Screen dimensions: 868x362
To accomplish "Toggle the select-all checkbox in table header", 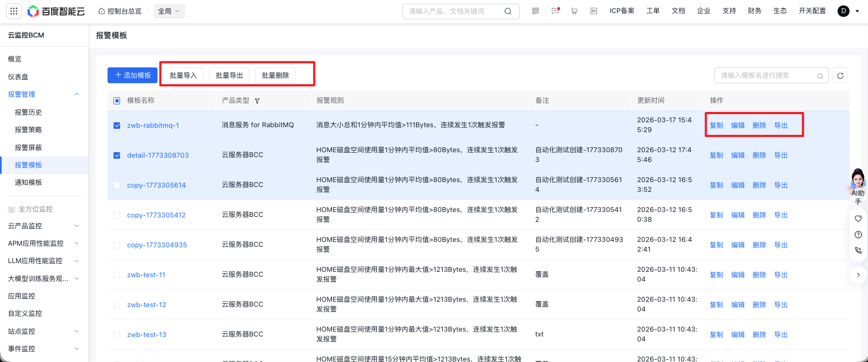I will click(117, 101).
